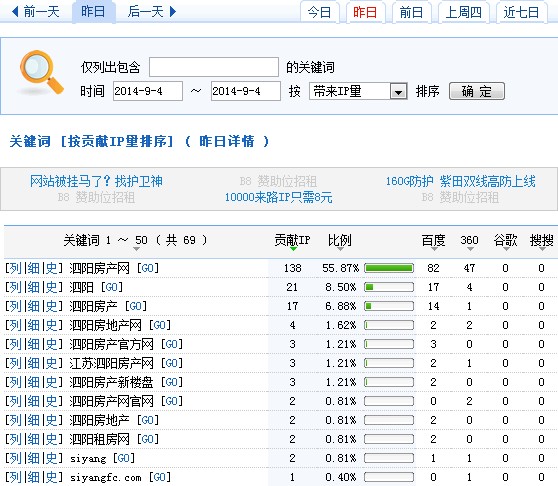The height and width of the screenshot is (486, 558).
Task: Select the 昨日 tab on the left
Action: [x=93, y=11]
